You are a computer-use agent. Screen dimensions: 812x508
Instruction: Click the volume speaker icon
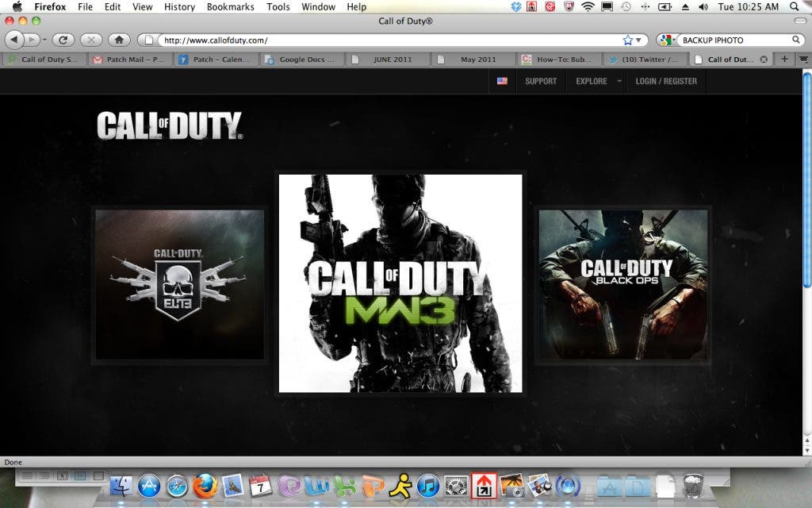(x=703, y=6)
